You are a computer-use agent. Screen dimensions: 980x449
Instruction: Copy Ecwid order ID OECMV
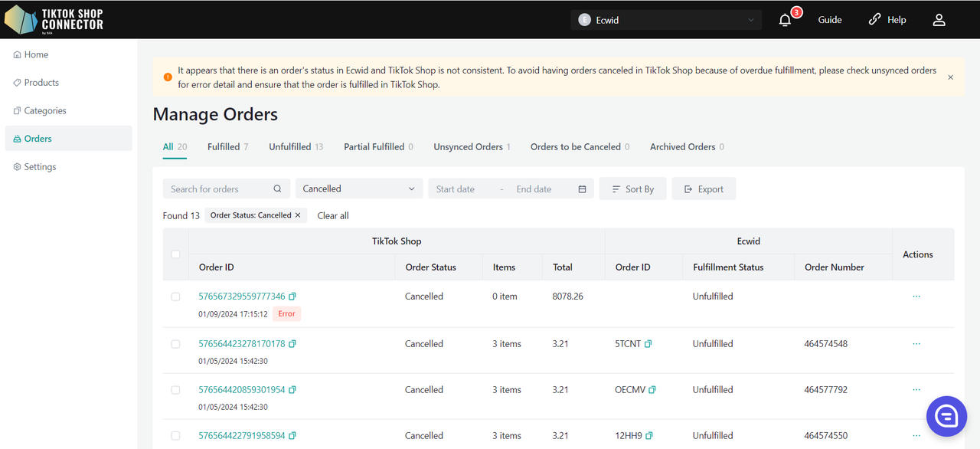(652, 390)
